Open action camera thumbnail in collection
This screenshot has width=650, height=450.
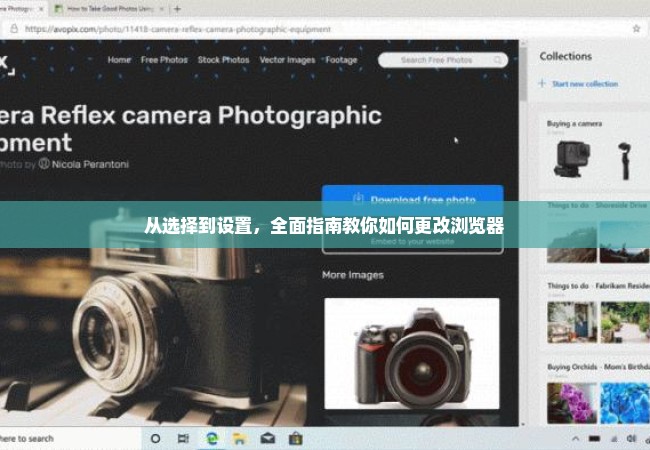tap(572, 159)
